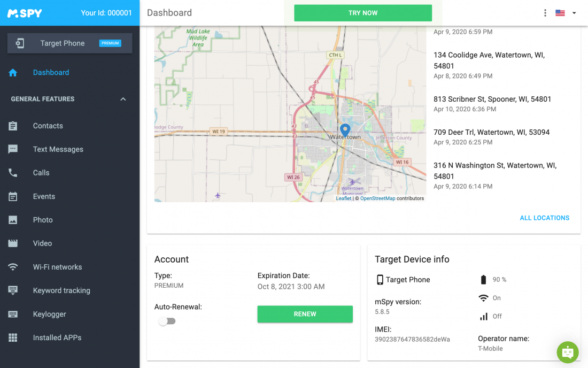This screenshot has width=588, height=368.
Task: Click the green RENEW button
Action: pyautogui.click(x=305, y=314)
